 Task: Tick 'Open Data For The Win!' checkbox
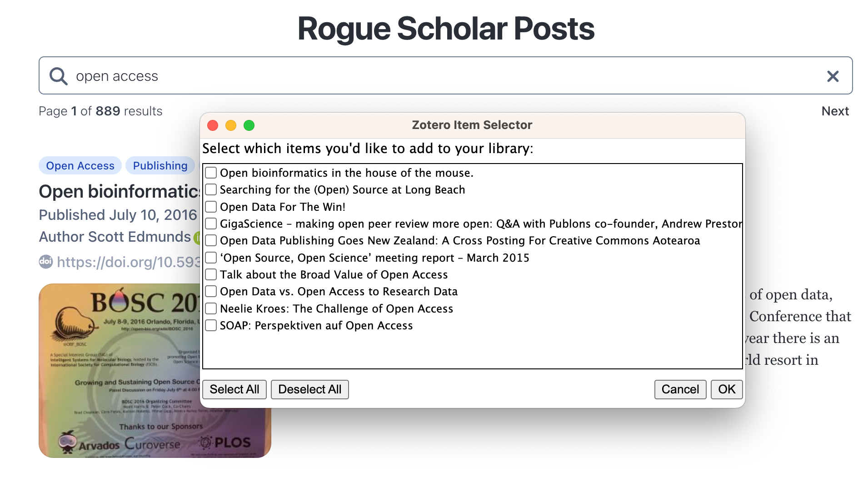tap(211, 207)
